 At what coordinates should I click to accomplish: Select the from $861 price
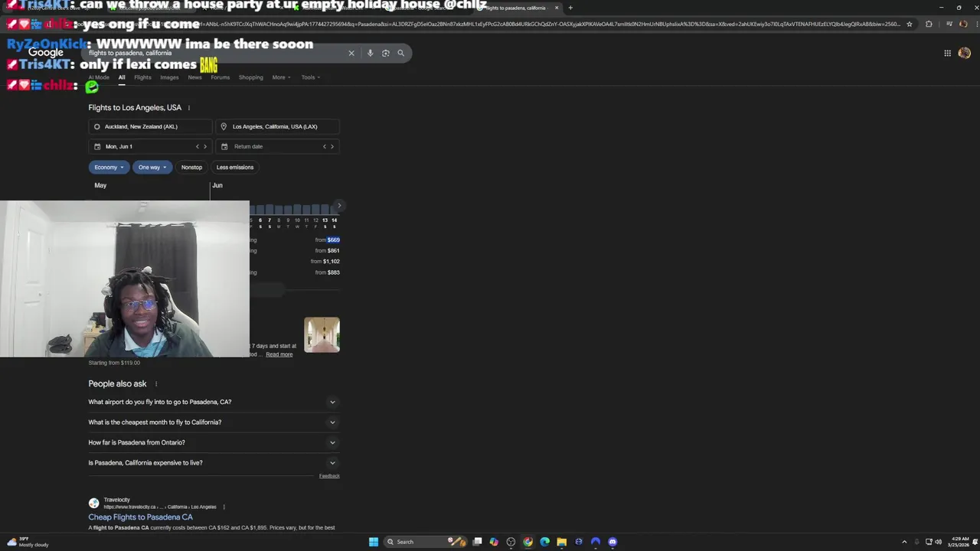[328, 251]
